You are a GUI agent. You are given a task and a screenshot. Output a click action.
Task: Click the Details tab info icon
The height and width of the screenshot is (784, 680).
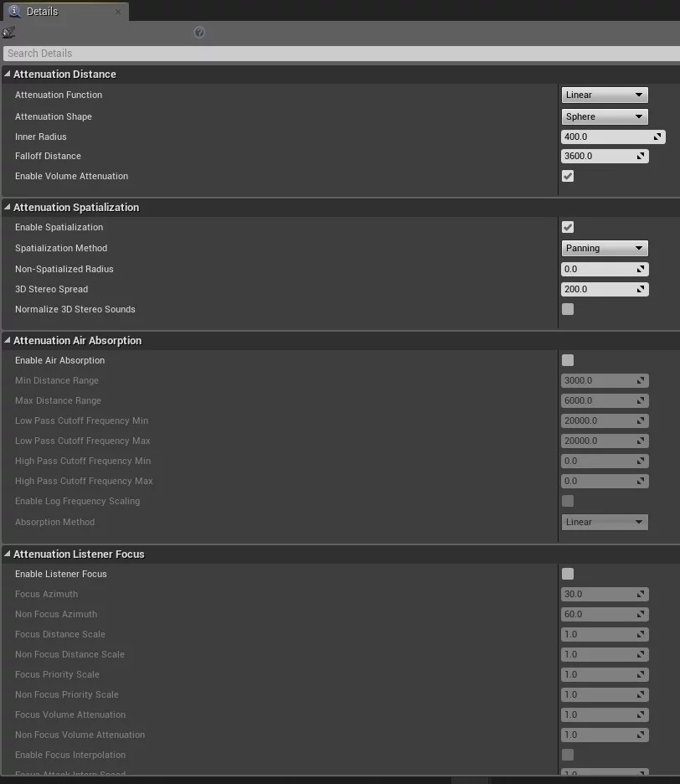pyautogui.click(x=13, y=11)
